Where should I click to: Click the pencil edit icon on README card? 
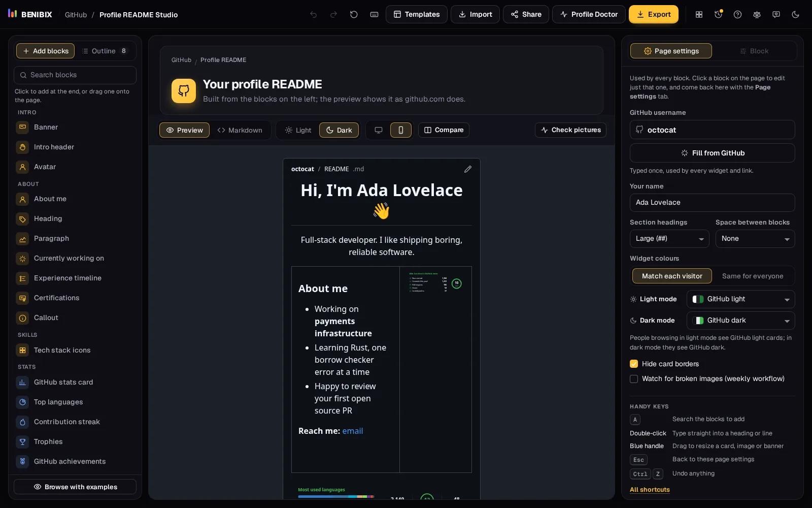(x=468, y=169)
